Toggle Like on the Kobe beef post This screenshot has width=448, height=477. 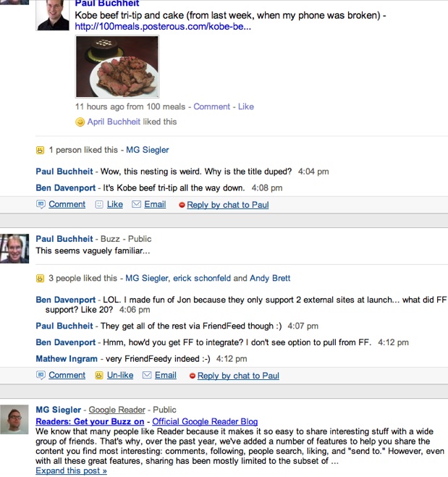(x=114, y=205)
